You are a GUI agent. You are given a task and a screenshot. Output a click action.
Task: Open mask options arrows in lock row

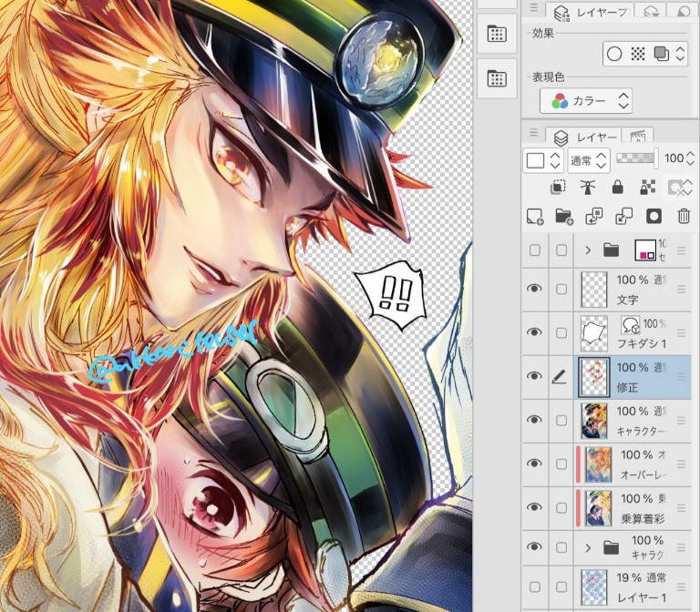(688, 188)
